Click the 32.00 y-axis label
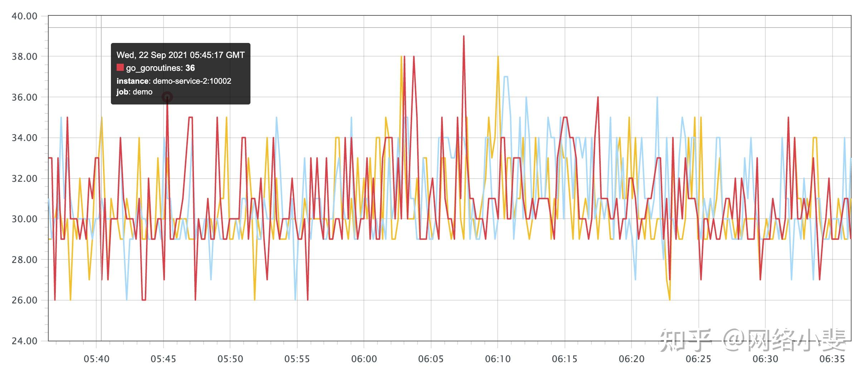 [x=24, y=178]
